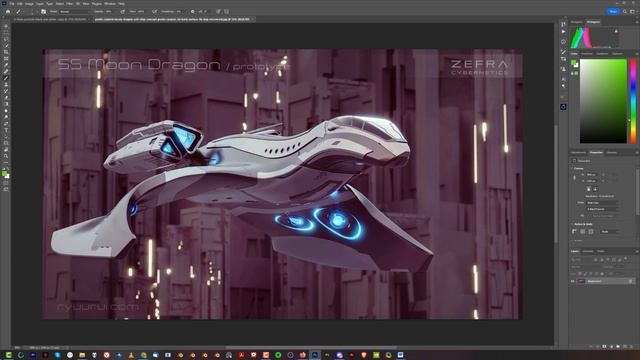Pick a shade in the green color field
640x360 pixels.
(603, 101)
